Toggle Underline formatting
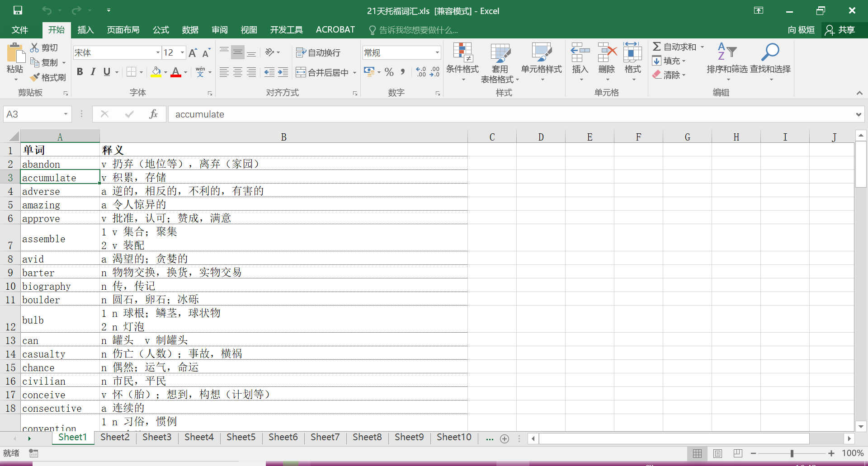This screenshot has height=466, width=868. click(107, 72)
